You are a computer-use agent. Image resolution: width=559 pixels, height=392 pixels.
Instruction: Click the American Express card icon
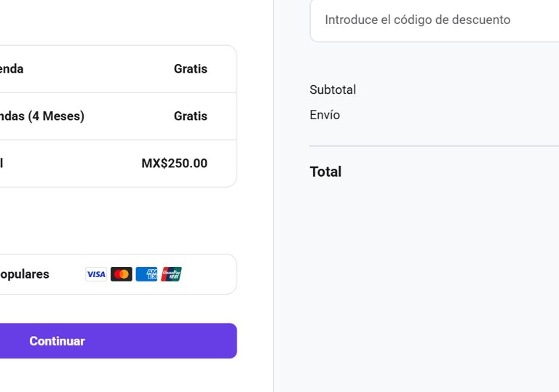146,274
